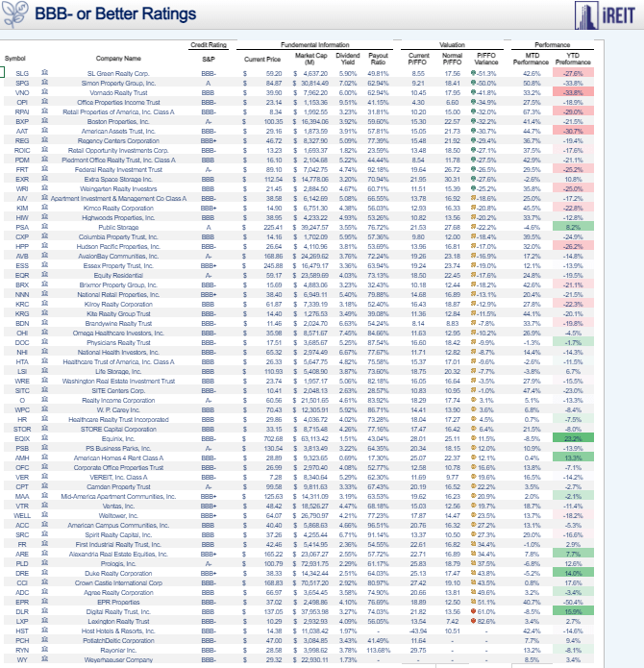Click the building icon beside WPC

click(x=45, y=409)
